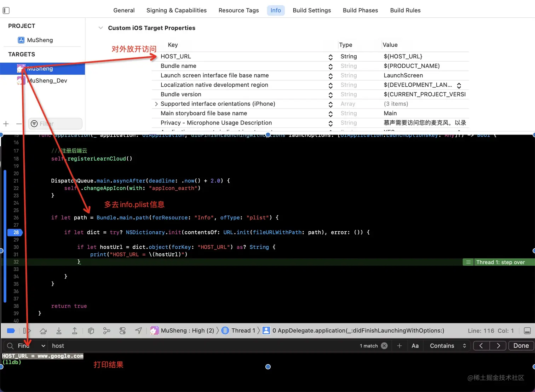Screen dimensions: 535x392
Task: Click the Step Over debug icon
Action: coord(43,331)
